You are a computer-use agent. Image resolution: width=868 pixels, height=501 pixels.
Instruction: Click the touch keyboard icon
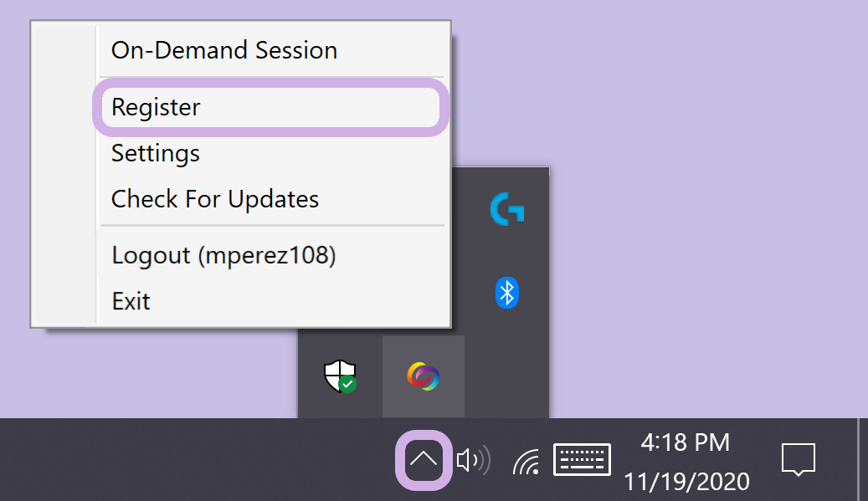[583, 459]
